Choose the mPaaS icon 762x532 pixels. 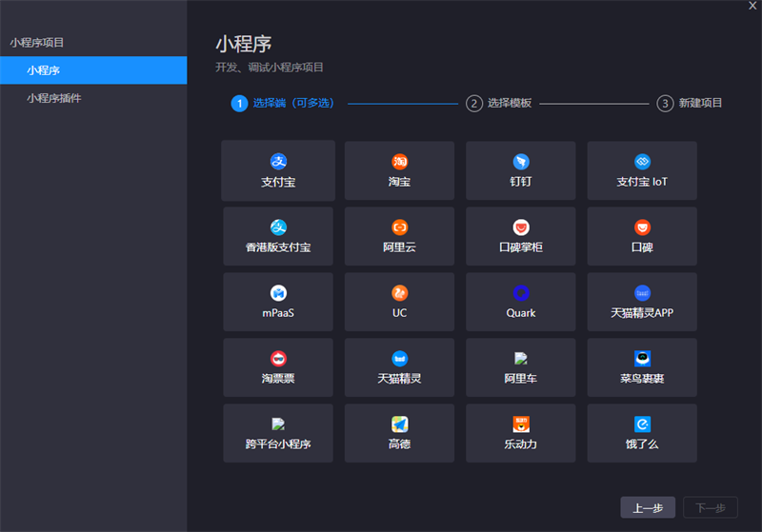(x=278, y=293)
